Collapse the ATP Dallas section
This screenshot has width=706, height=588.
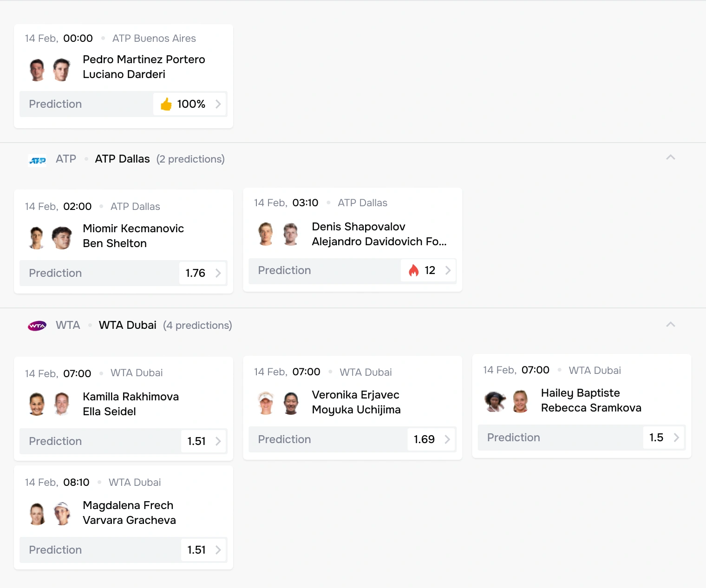670,158
